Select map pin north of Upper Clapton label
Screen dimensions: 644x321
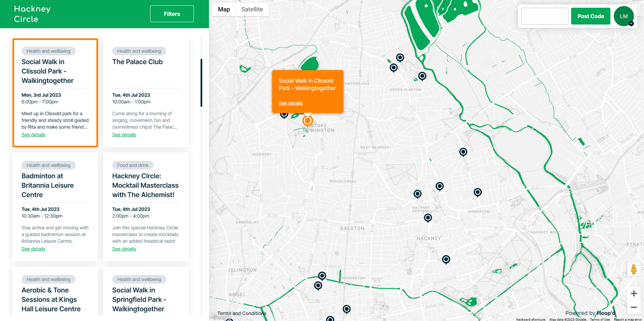click(x=400, y=58)
